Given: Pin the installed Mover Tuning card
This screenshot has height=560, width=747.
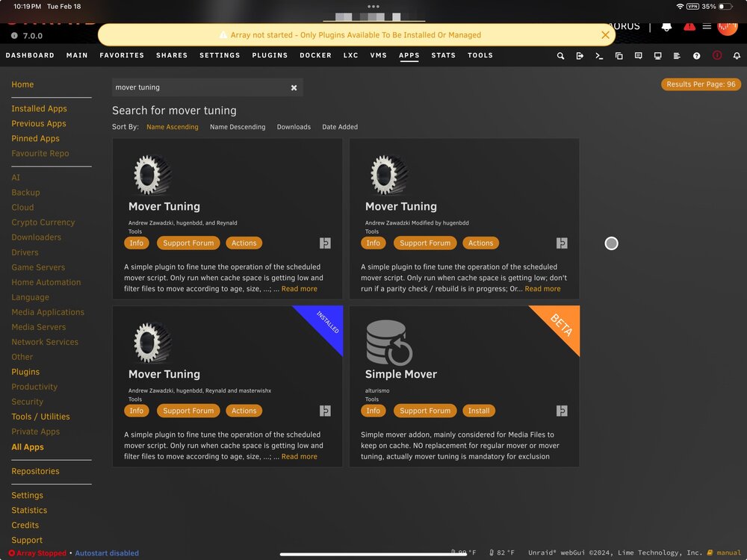Looking at the screenshot, I should (325, 411).
